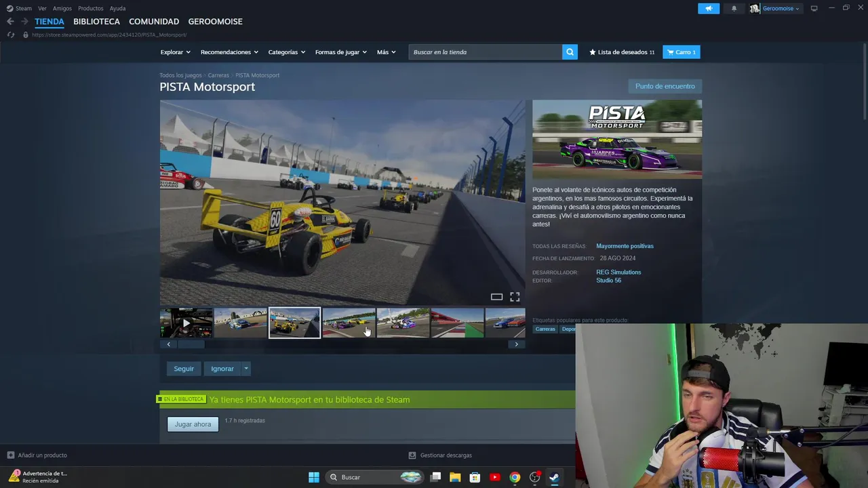
Task: Open Google Chrome from the taskbar
Action: click(x=515, y=477)
